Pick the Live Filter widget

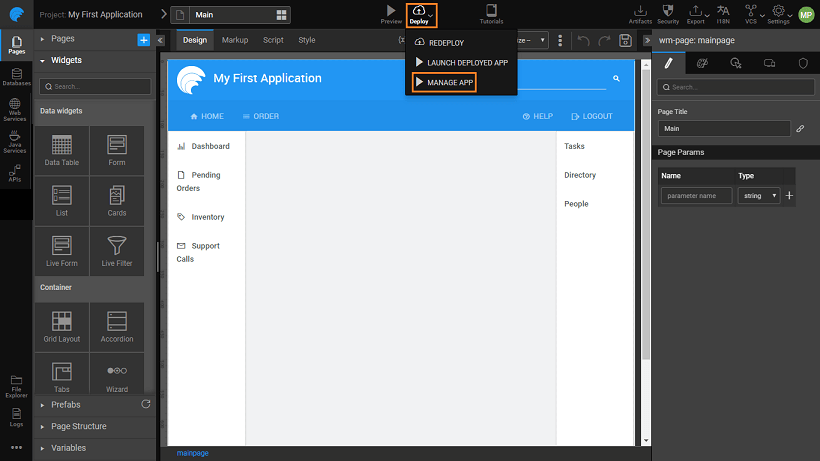117,250
